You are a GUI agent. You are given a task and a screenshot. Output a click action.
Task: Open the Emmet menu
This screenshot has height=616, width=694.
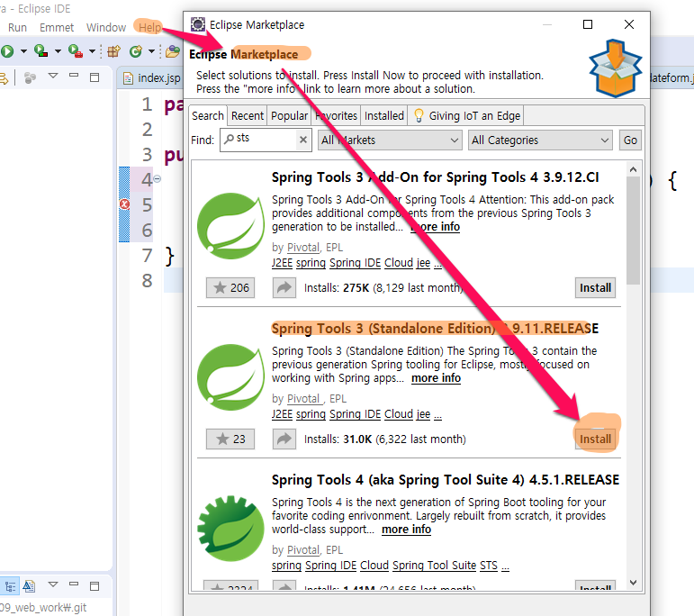point(57,27)
